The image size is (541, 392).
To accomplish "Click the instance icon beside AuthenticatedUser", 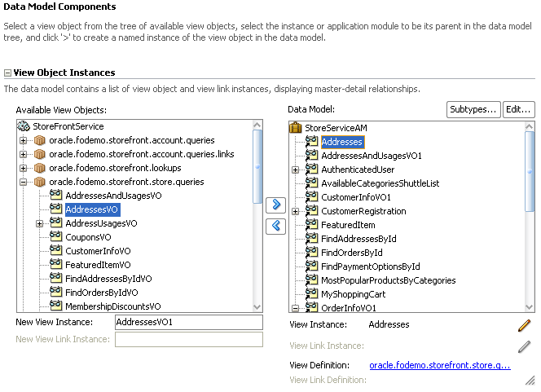I will (311, 169).
